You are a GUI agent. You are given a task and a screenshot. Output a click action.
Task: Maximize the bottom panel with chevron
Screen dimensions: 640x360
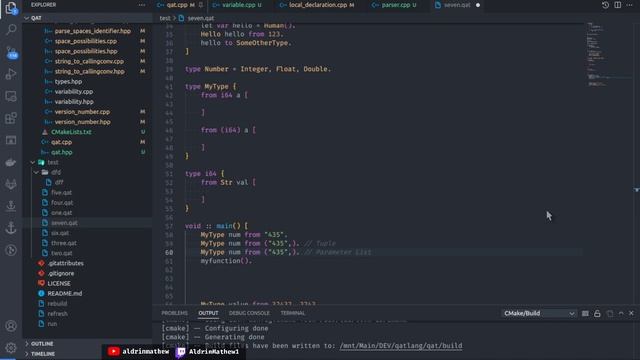tap(621, 313)
